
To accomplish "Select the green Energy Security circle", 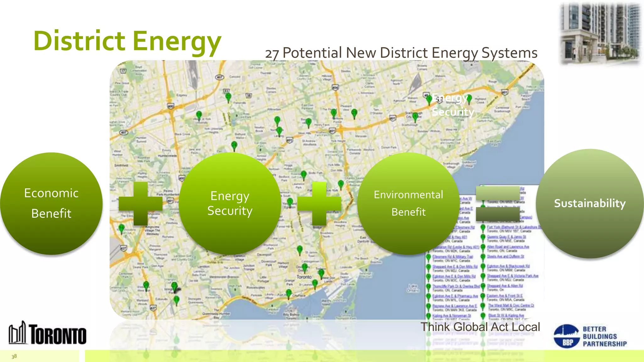I will click(x=230, y=204).
